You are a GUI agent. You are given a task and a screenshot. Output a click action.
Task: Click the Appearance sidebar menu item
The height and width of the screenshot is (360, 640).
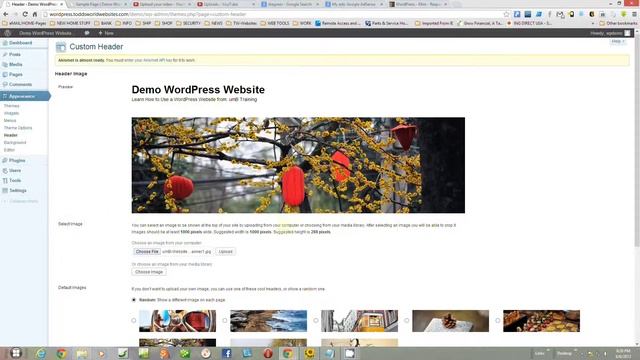tap(24, 96)
